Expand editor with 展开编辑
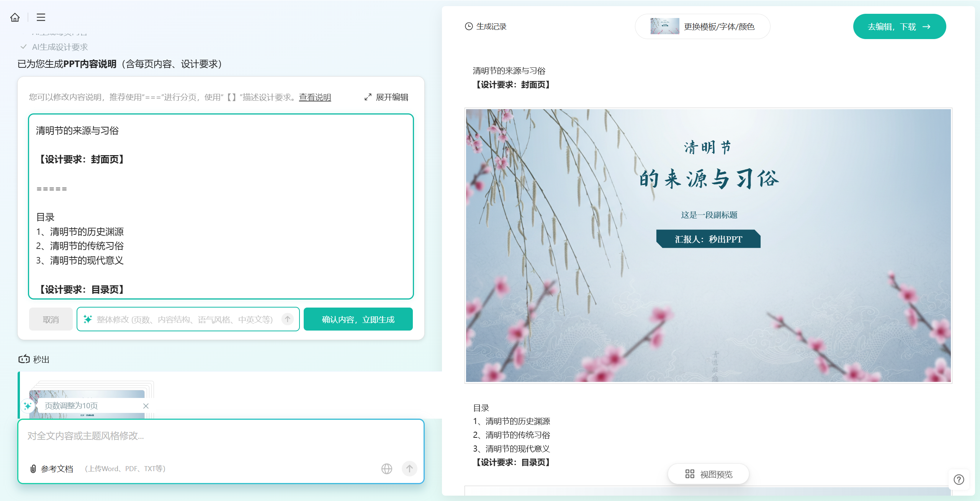 point(386,97)
